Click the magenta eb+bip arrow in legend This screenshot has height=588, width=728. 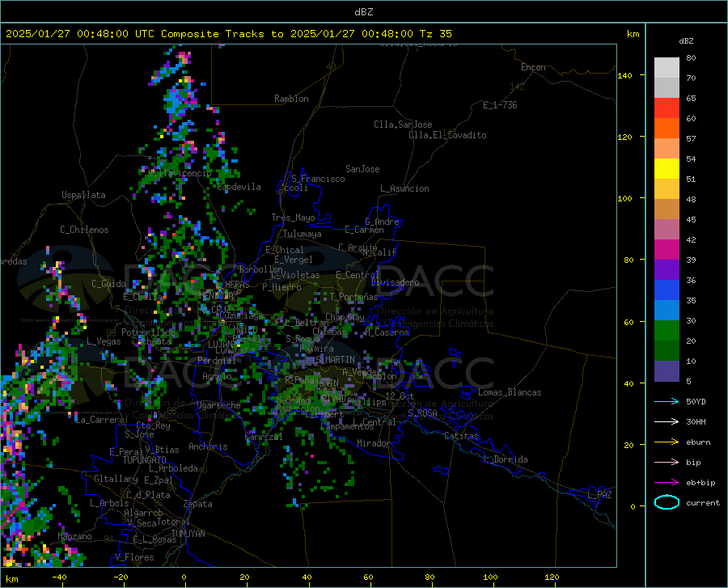click(x=667, y=483)
